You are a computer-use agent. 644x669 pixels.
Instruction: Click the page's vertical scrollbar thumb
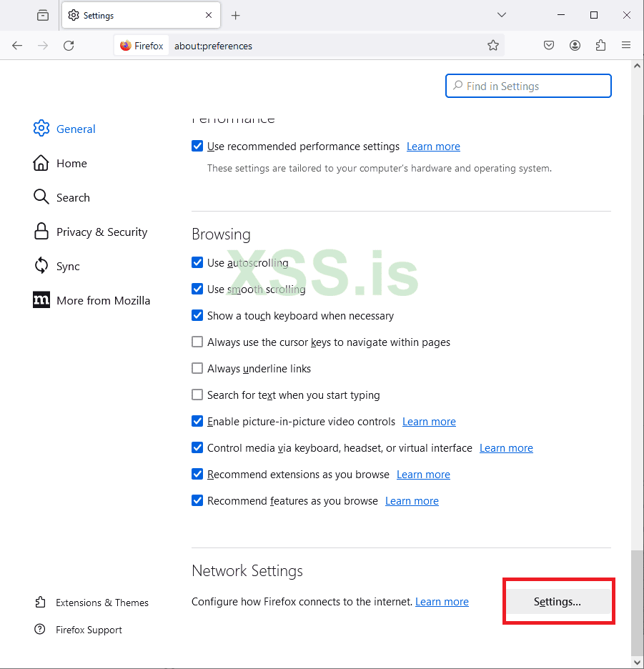click(x=637, y=602)
